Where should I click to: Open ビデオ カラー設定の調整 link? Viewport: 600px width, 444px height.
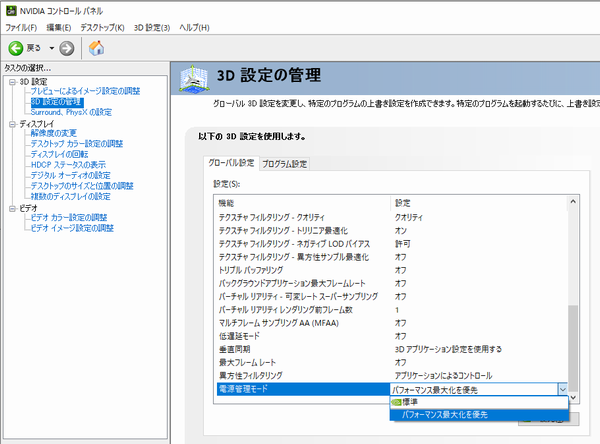[x=69, y=217]
